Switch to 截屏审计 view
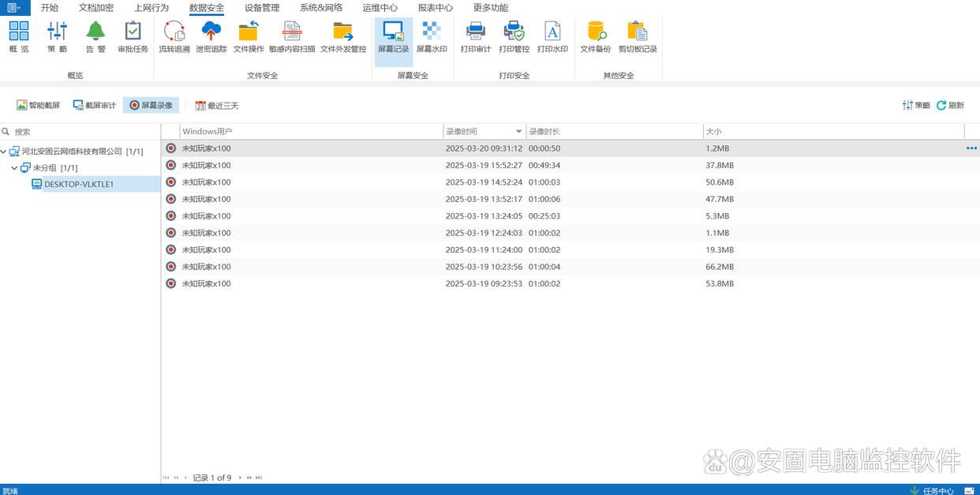This screenshot has width=980, height=495. (x=94, y=105)
